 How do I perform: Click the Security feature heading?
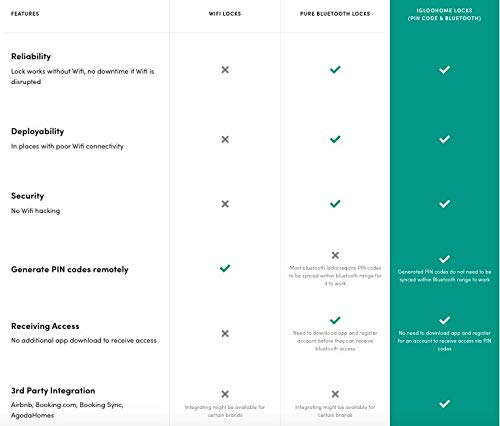click(27, 196)
